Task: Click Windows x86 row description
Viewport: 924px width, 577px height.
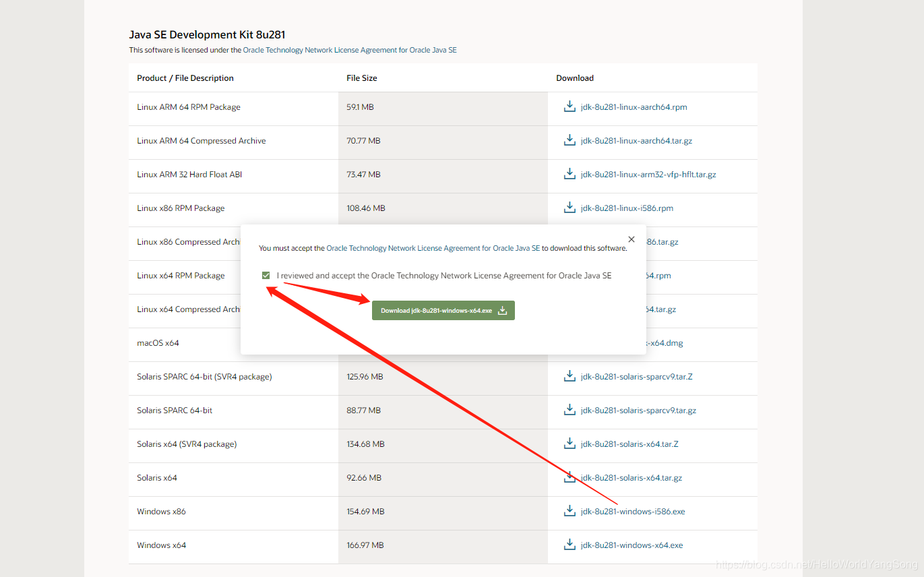Action: [x=161, y=512]
